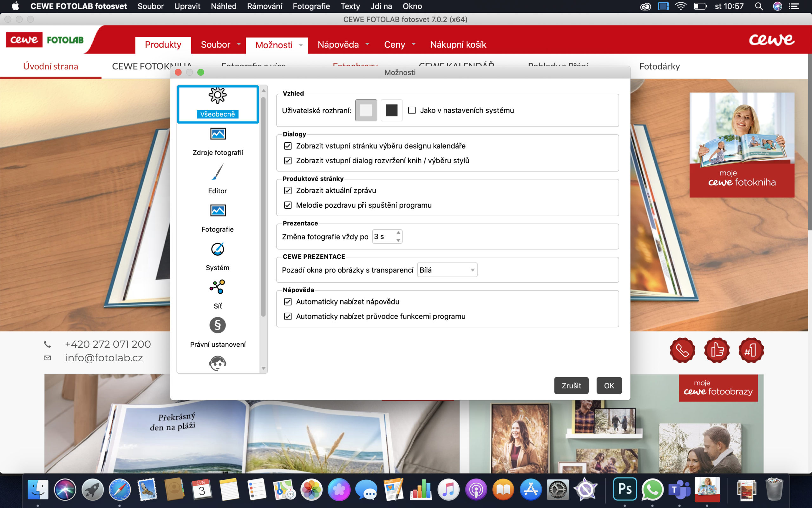Confirm options with the OK button

point(609,385)
